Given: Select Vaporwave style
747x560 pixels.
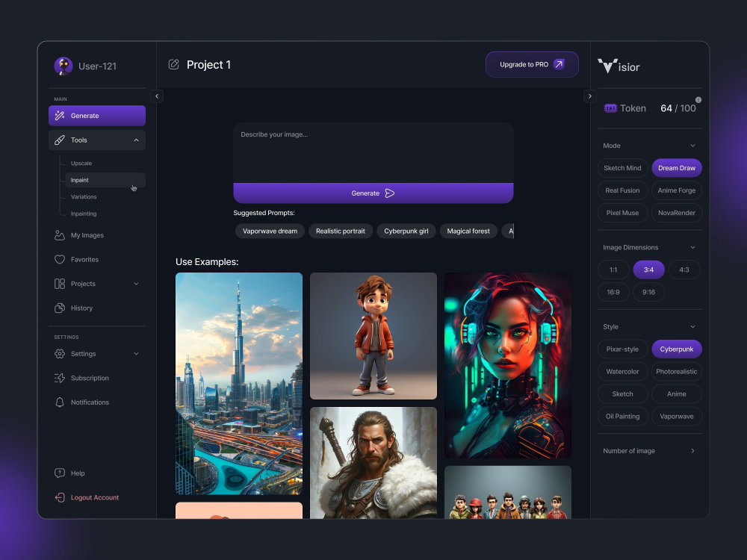Looking at the screenshot, I should point(677,416).
